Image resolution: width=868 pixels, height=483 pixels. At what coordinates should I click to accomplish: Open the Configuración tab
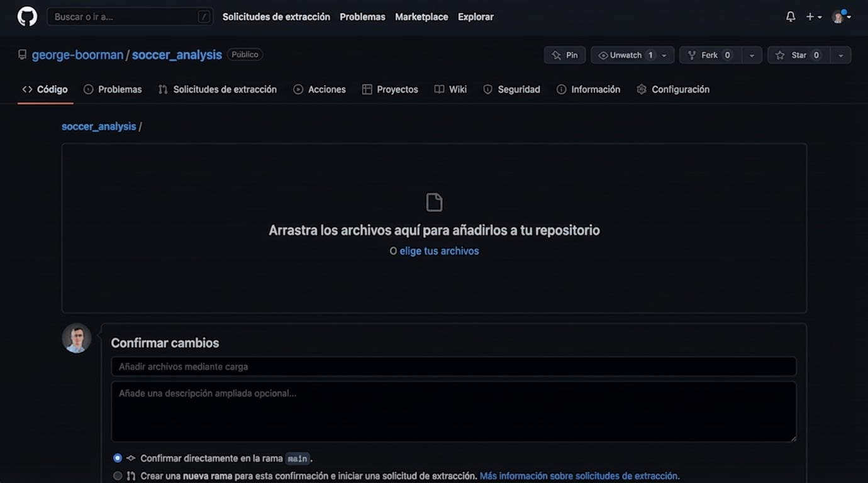673,89
